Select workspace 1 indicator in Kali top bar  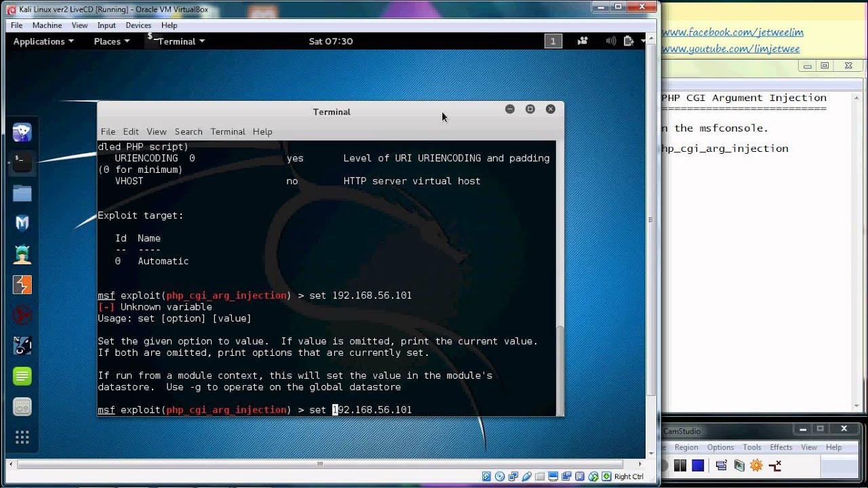click(553, 41)
